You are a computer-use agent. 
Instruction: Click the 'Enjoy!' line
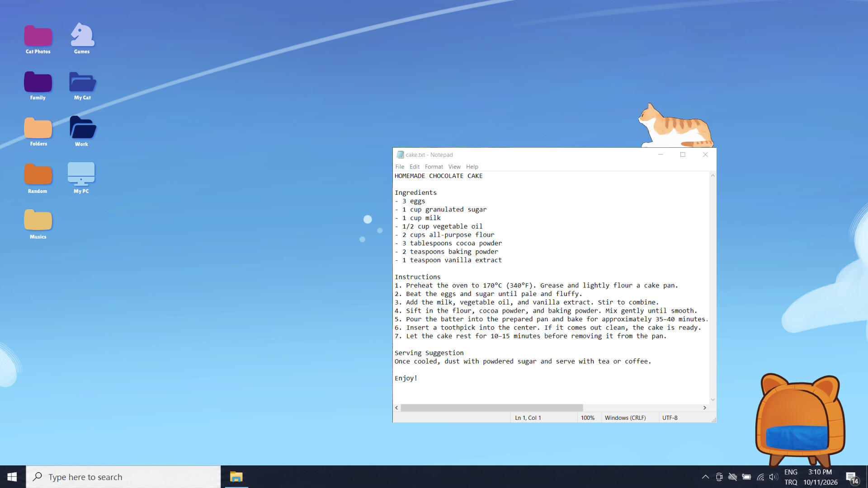point(406,378)
